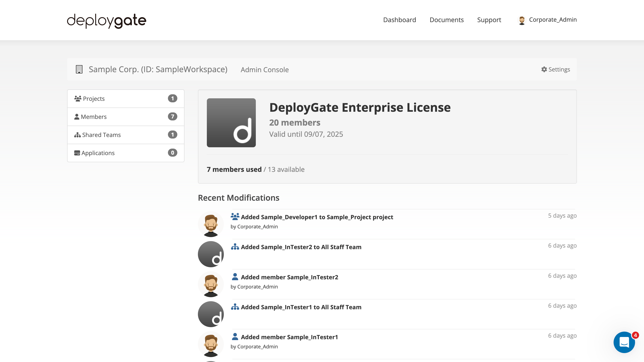Viewport: 644px width, 362px height.
Task: Open the Dashboard nav link
Action: click(x=400, y=20)
